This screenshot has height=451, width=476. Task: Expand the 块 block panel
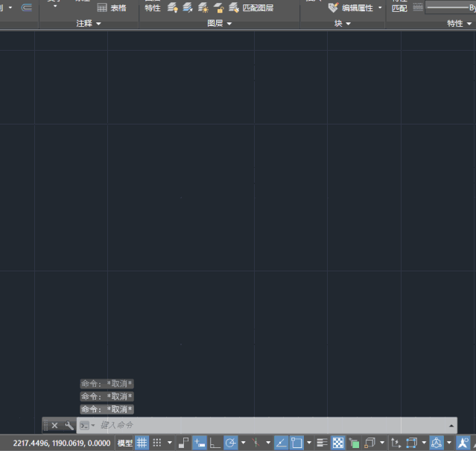(x=343, y=23)
